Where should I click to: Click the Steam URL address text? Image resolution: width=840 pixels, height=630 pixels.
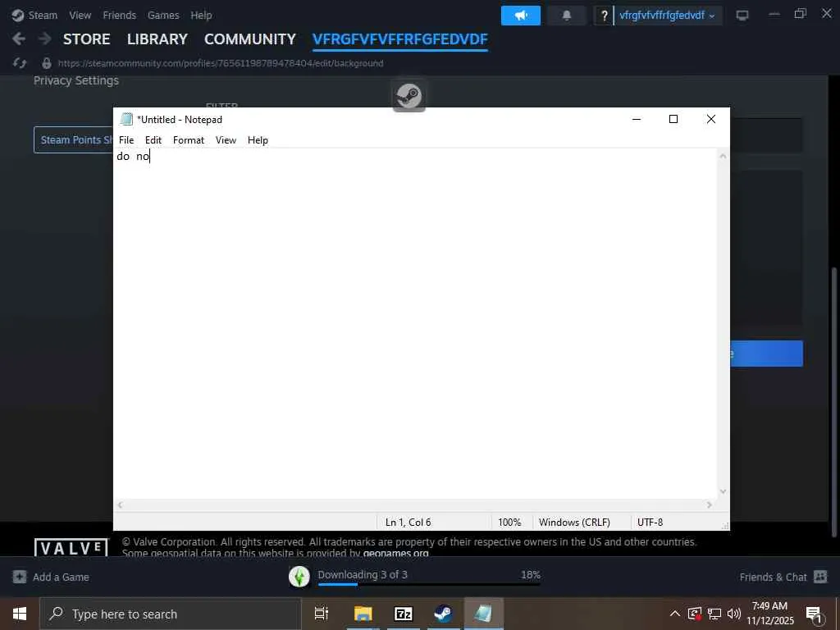(x=221, y=63)
